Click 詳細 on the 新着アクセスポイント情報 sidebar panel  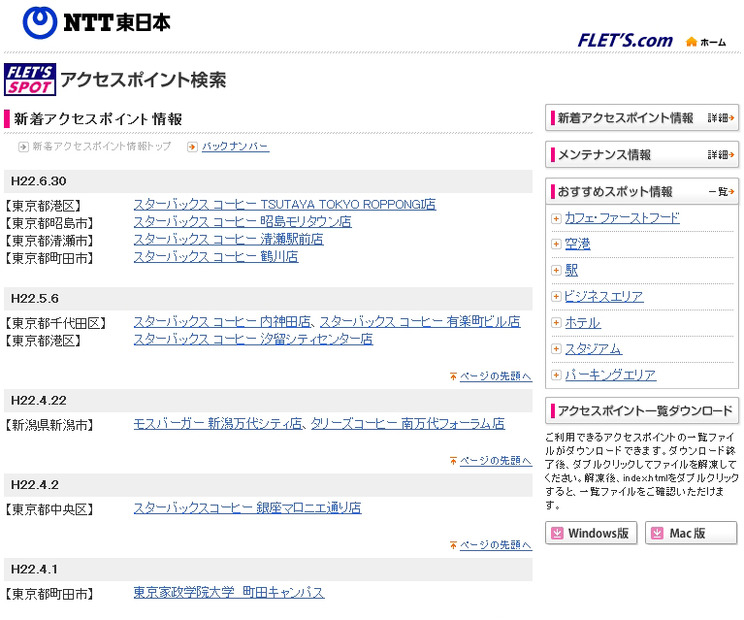[x=720, y=118]
